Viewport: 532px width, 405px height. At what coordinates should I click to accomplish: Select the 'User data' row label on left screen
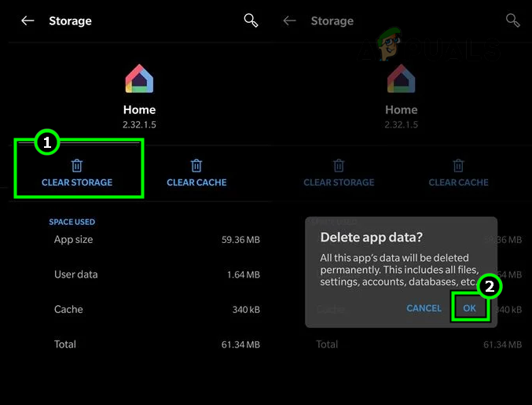click(x=76, y=274)
